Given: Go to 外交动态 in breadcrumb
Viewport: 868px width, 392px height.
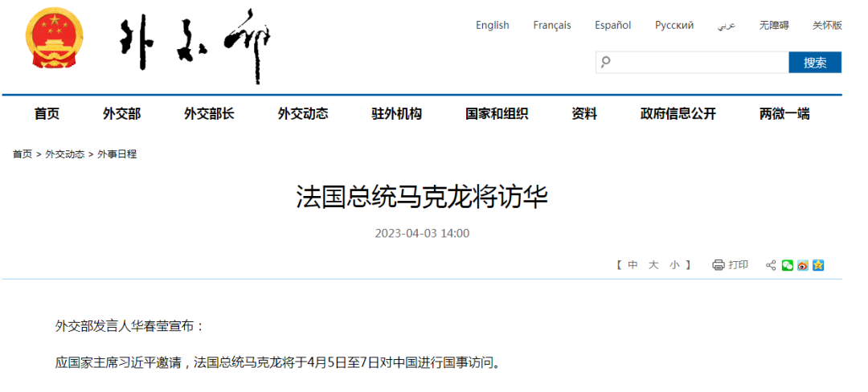Looking at the screenshot, I should [65, 154].
